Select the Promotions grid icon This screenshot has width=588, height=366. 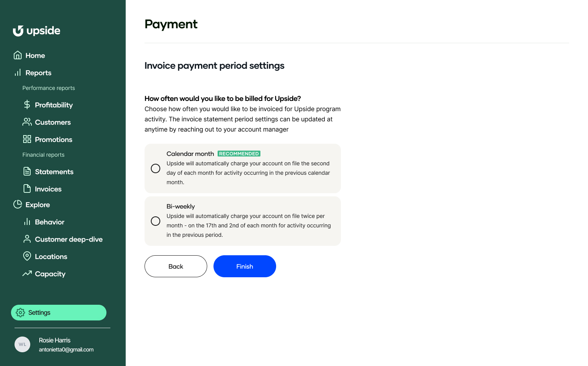27,139
